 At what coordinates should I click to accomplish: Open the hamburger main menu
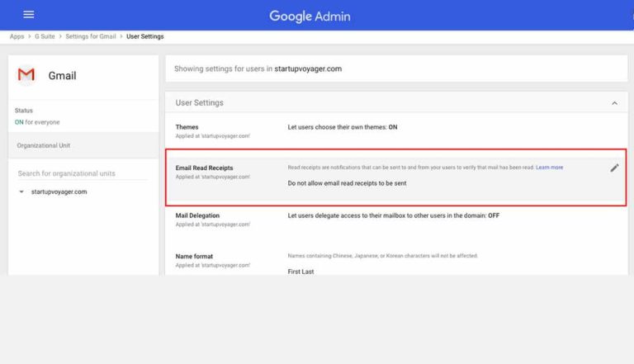coord(29,15)
